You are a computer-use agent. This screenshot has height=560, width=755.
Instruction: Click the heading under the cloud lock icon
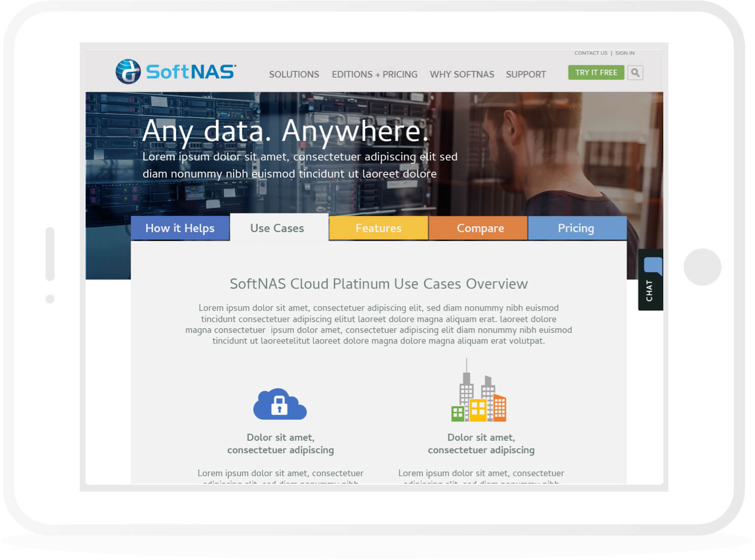coord(280,443)
